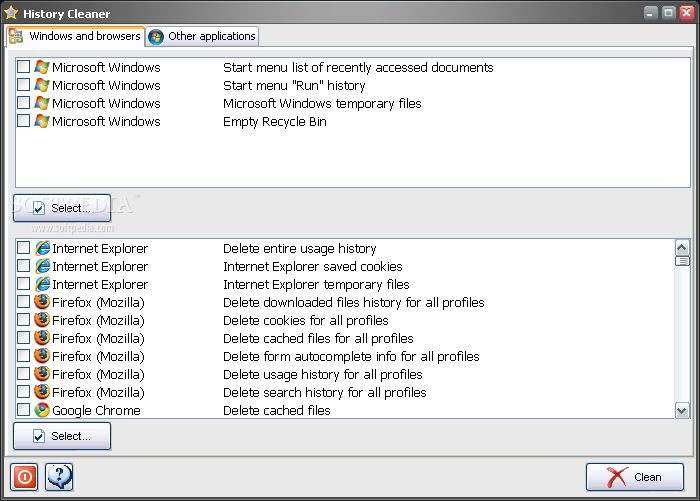Screen dimensions: 700x501
Task: Click Firefox icon beside Delete usage history row
Action: [42, 374]
